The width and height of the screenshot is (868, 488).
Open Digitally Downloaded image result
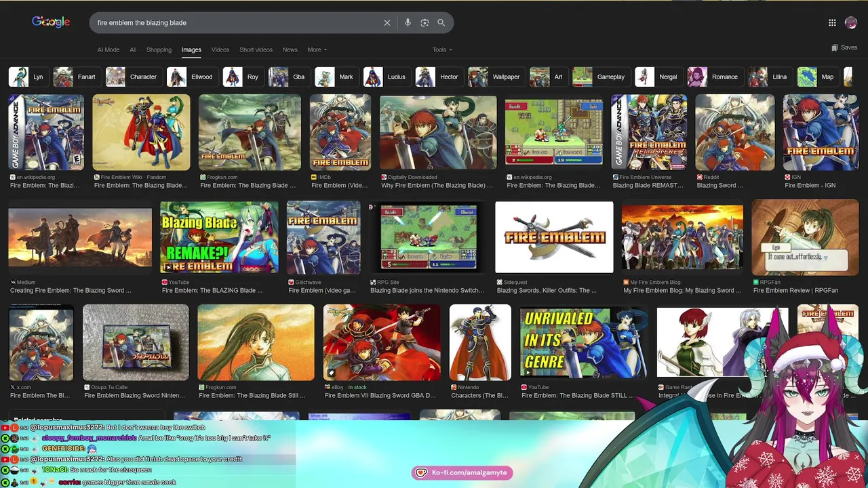pos(438,132)
